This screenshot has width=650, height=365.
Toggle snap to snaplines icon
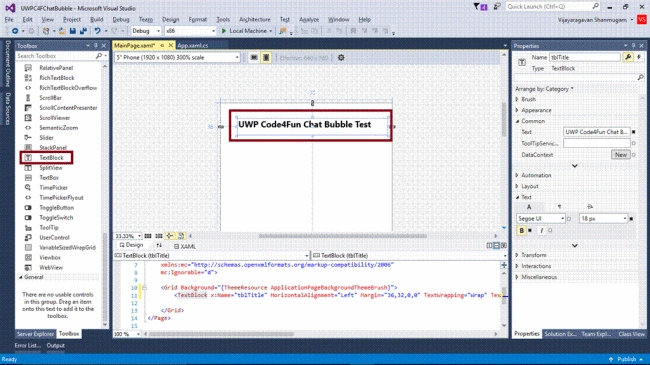[170, 236]
